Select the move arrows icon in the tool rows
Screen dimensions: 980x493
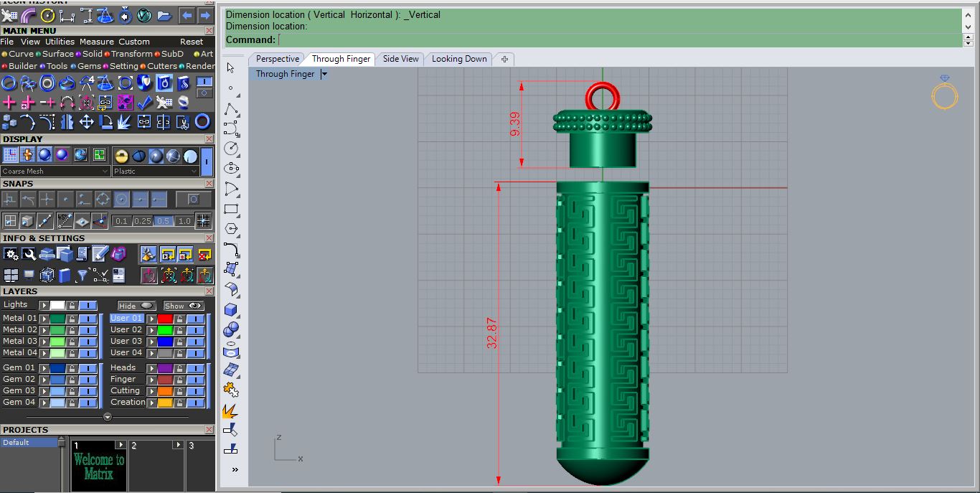[x=86, y=121]
